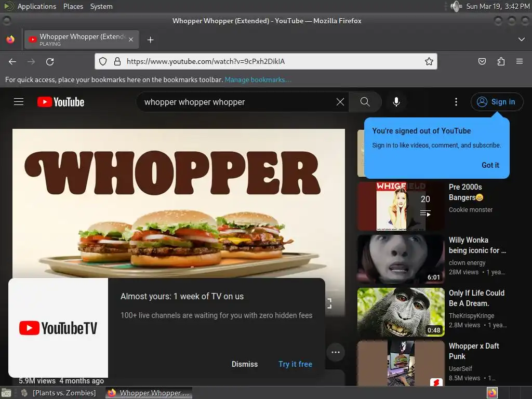Click the show desktop taskbar icon
Image resolution: width=532 pixels, height=399 pixels.
(x=6, y=393)
